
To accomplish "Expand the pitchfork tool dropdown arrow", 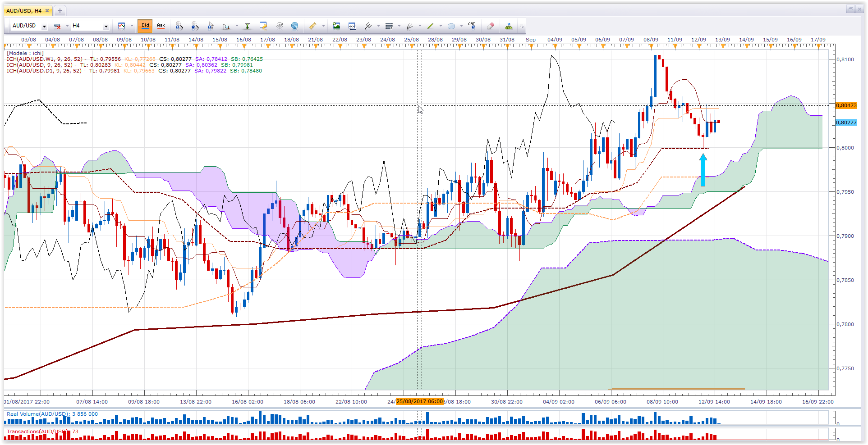I will [378, 26].
